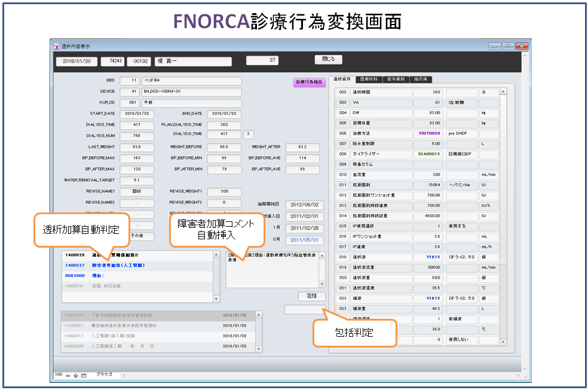
Task: Select the gray row 14000791 夜間、休日加算
Action: 137,286
